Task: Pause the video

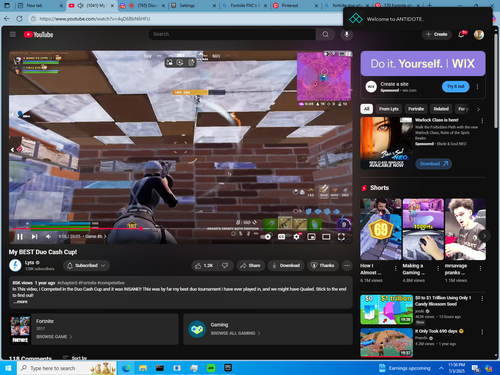Action: [20, 237]
